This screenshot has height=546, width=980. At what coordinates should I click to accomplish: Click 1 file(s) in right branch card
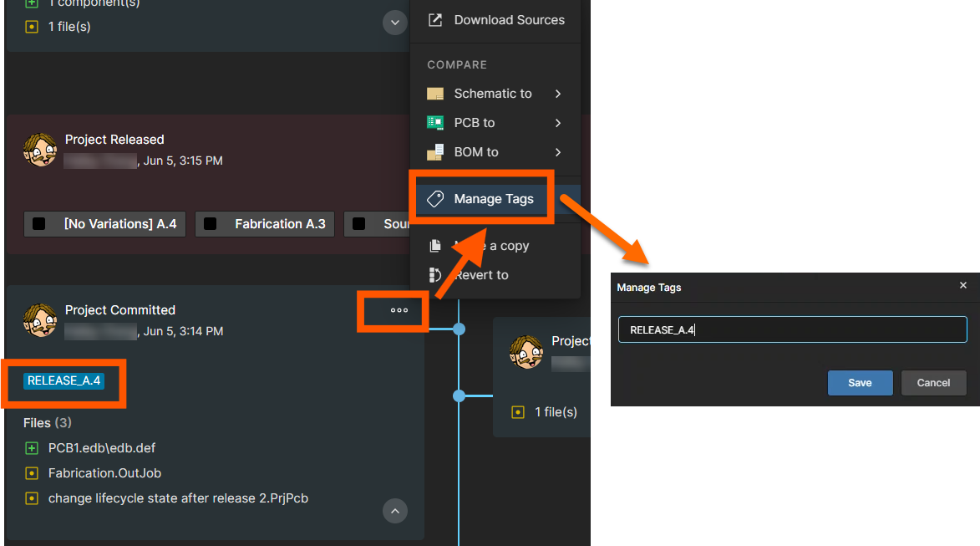tap(556, 412)
